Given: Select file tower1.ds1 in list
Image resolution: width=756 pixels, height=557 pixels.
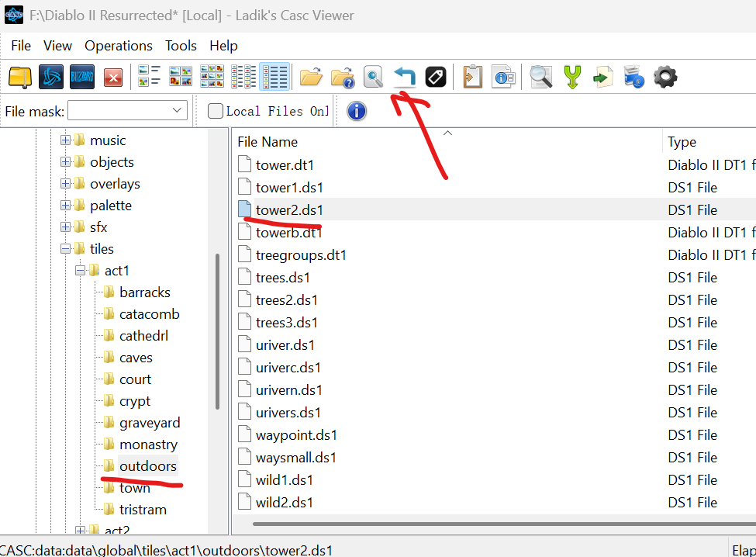Looking at the screenshot, I should (x=289, y=188).
